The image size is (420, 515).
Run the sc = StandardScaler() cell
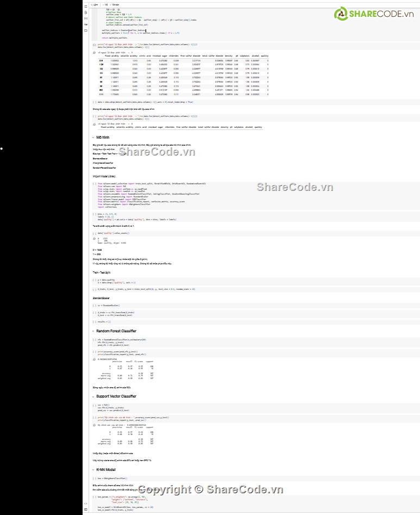tap(94, 306)
